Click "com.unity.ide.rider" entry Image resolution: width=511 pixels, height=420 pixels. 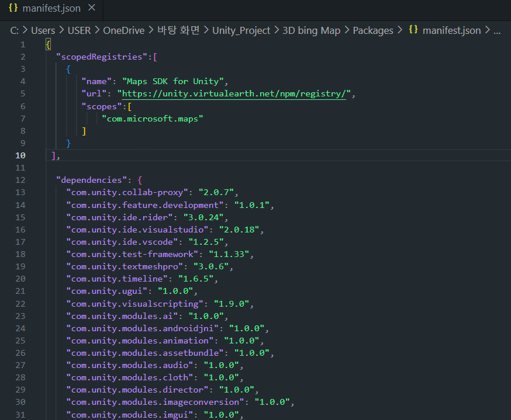[x=120, y=217]
